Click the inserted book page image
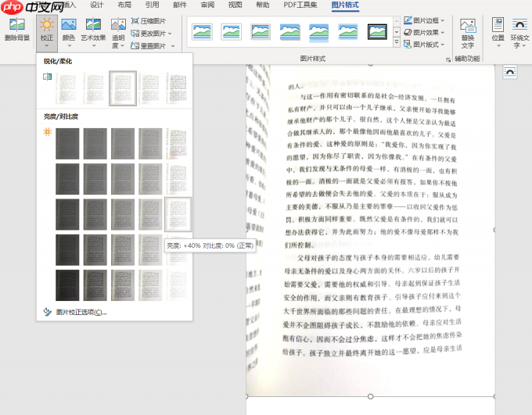 [371, 231]
